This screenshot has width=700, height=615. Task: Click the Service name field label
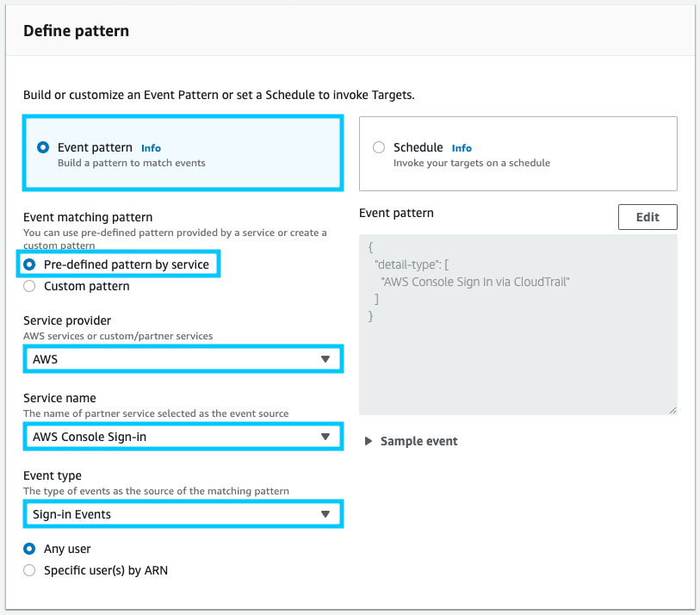coord(59,398)
